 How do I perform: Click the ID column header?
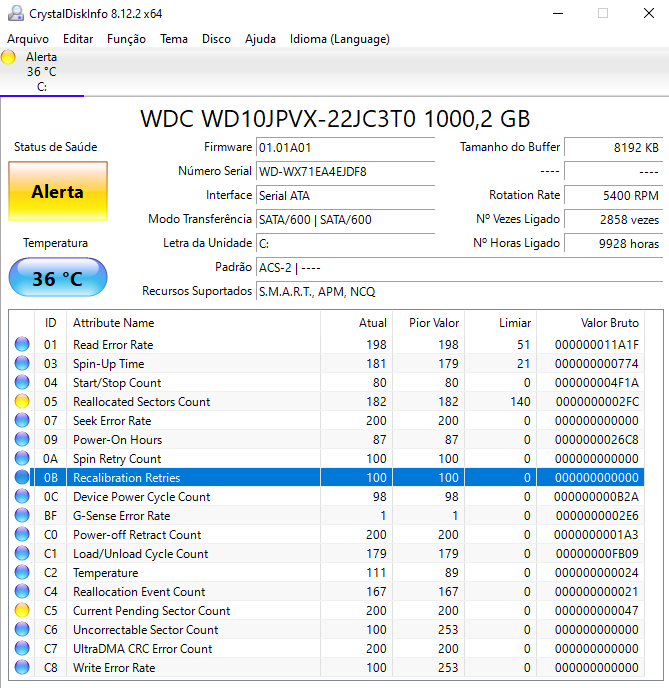(50, 323)
